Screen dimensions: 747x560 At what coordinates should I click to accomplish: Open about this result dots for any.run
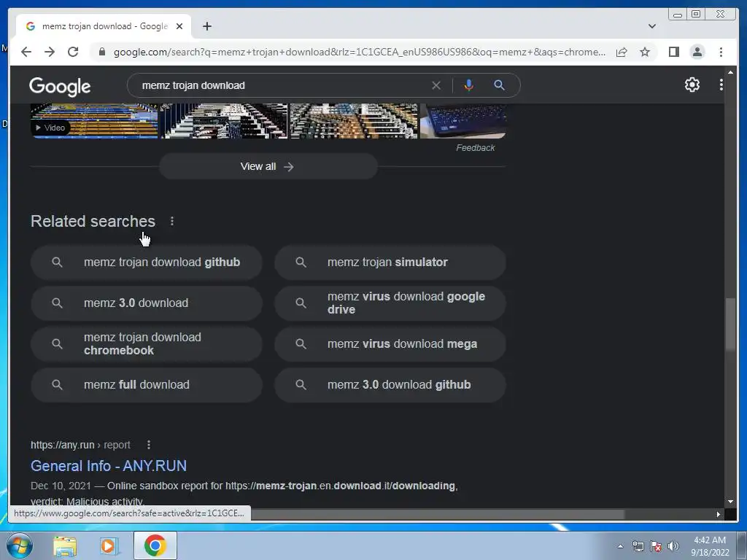pyautogui.click(x=149, y=445)
